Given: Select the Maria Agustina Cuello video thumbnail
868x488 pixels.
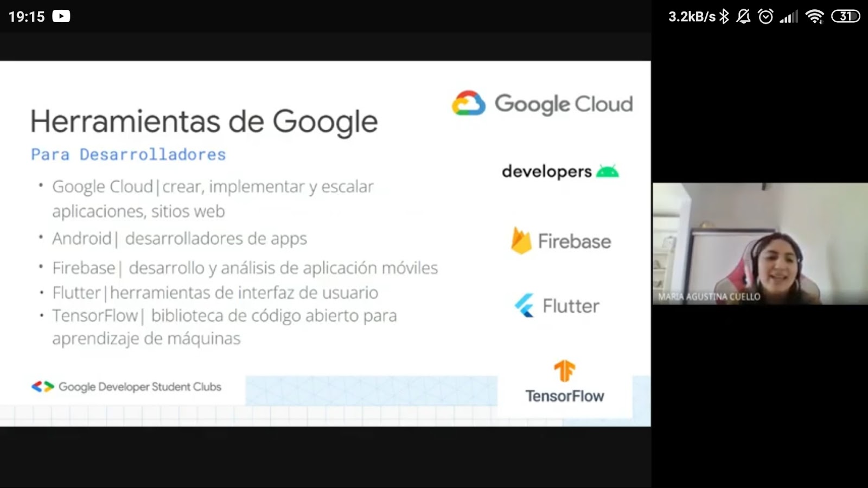Looking at the screenshot, I should [760, 243].
